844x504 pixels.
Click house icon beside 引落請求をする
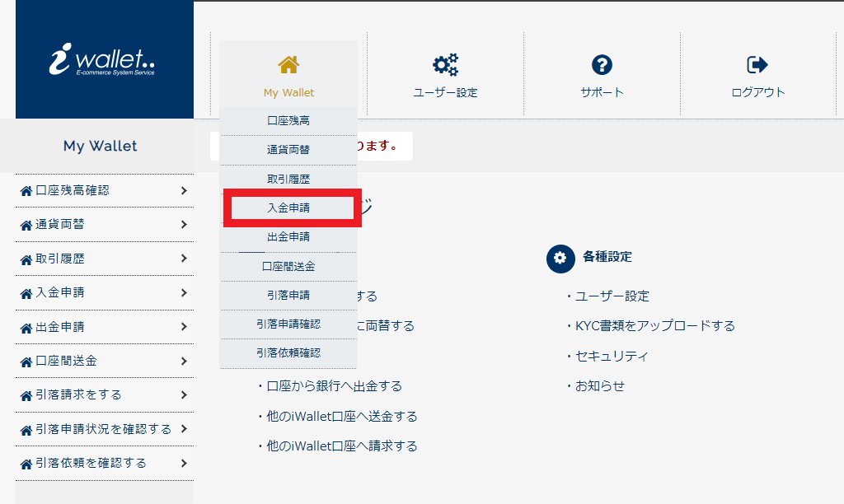pyautogui.click(x=26, y=396)
